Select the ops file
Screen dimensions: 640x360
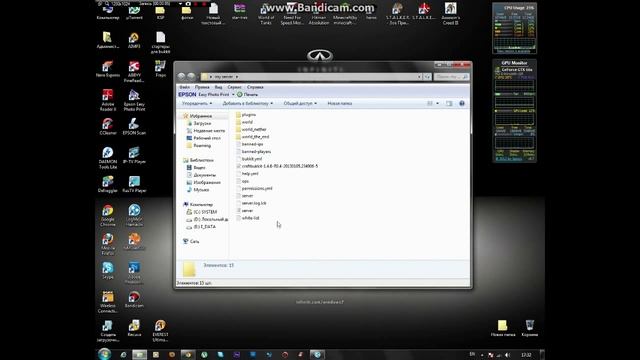pyautogui.click(x=242, y=181)
